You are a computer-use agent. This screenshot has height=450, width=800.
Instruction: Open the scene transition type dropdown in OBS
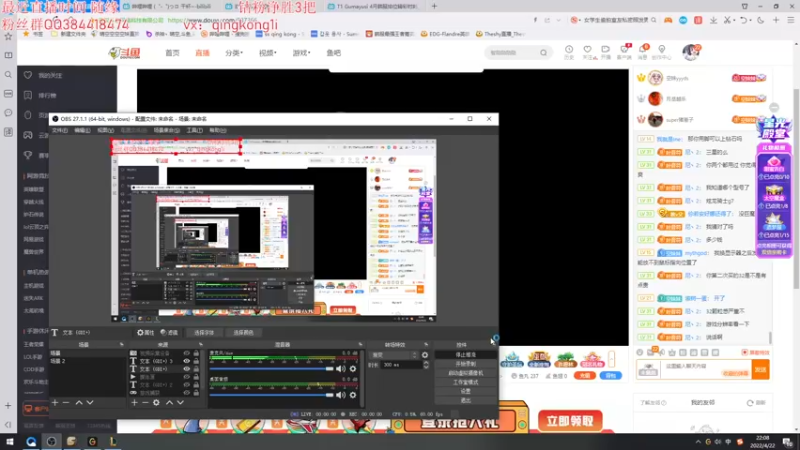394,355
